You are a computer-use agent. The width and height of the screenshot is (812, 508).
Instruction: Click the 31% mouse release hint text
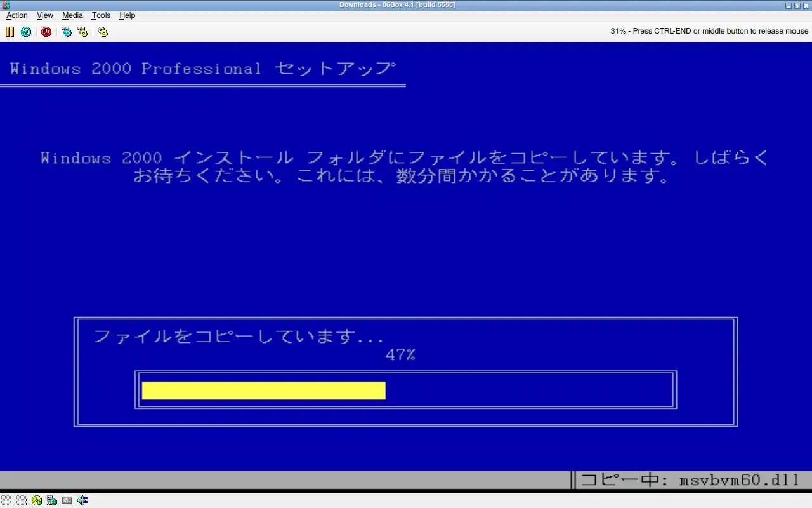coord(709,31)
